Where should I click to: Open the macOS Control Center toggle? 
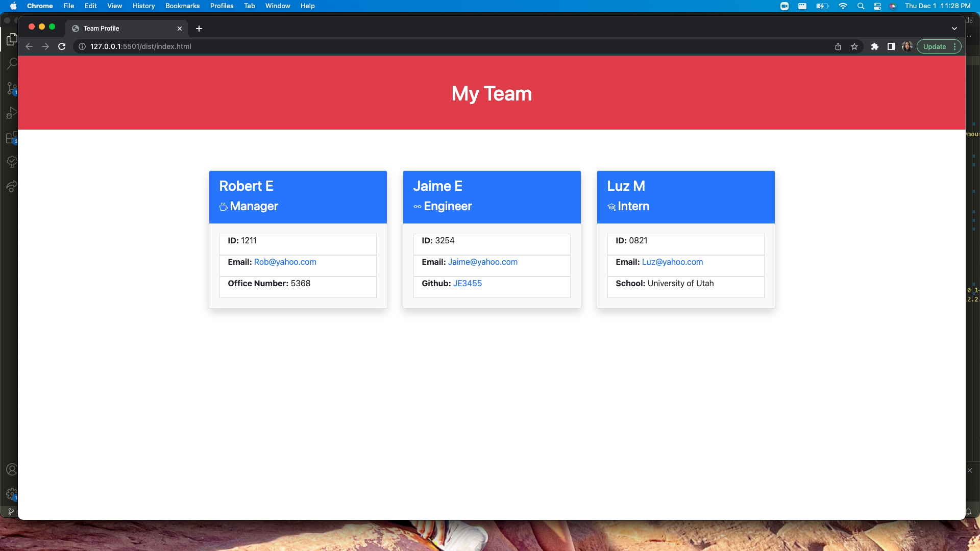pos(877,6)
